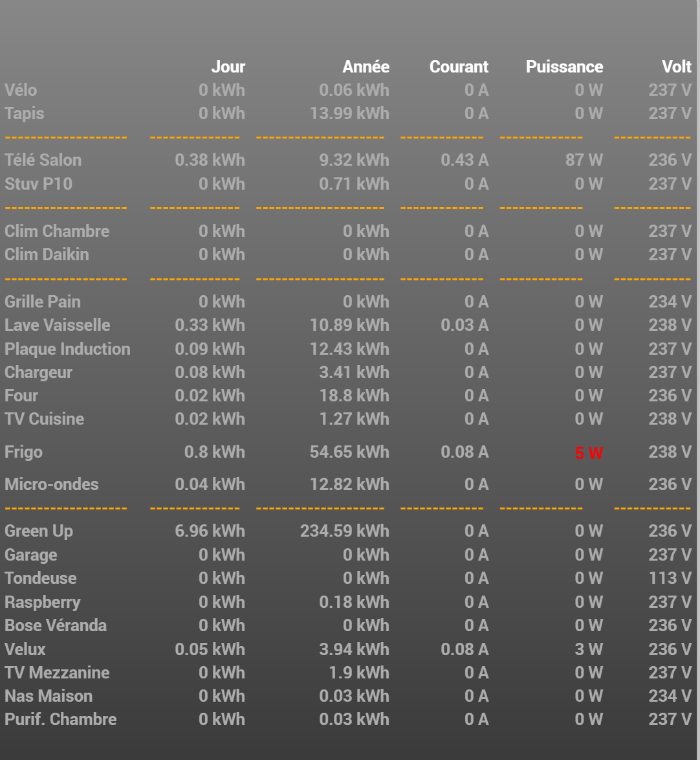700x760 pixels.
Task: Click the red 5 W Frigo power value
Action: coord(589,453)
